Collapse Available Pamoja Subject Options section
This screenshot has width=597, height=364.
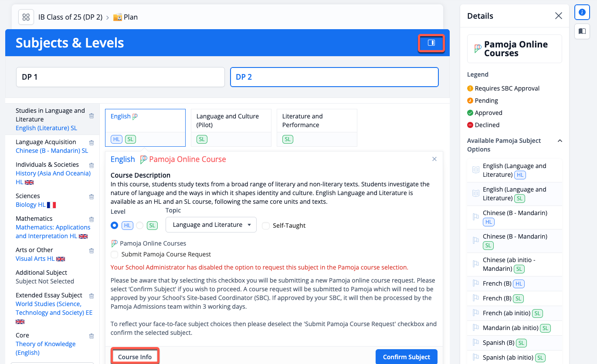click(560, 141)
